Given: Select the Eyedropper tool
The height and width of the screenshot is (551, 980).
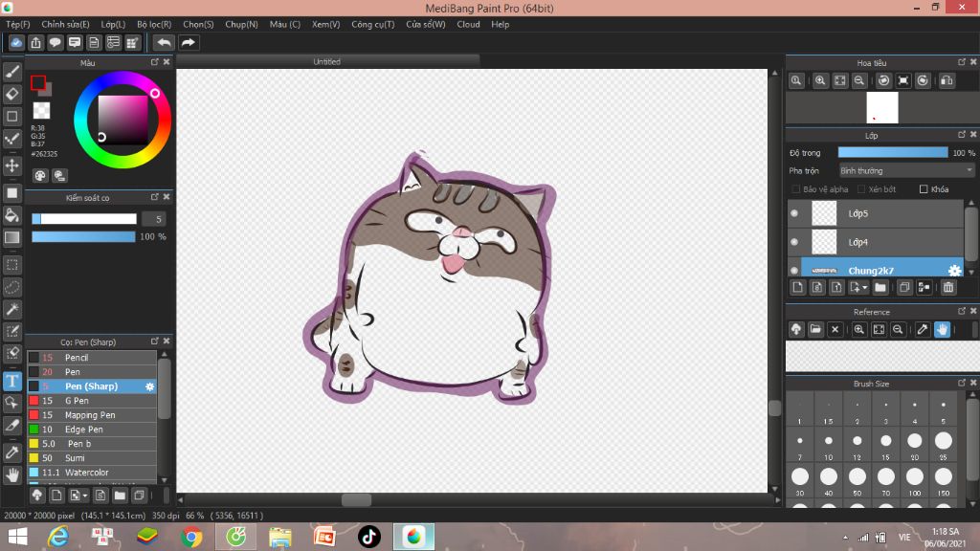Looking at the screenshot, I should pos(11,452).
